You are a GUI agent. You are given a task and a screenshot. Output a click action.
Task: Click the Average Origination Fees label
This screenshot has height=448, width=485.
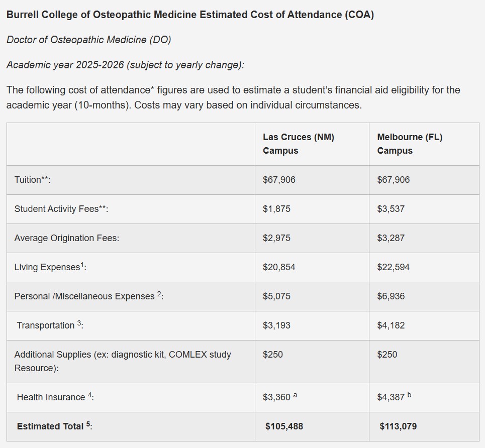point(67,238)
